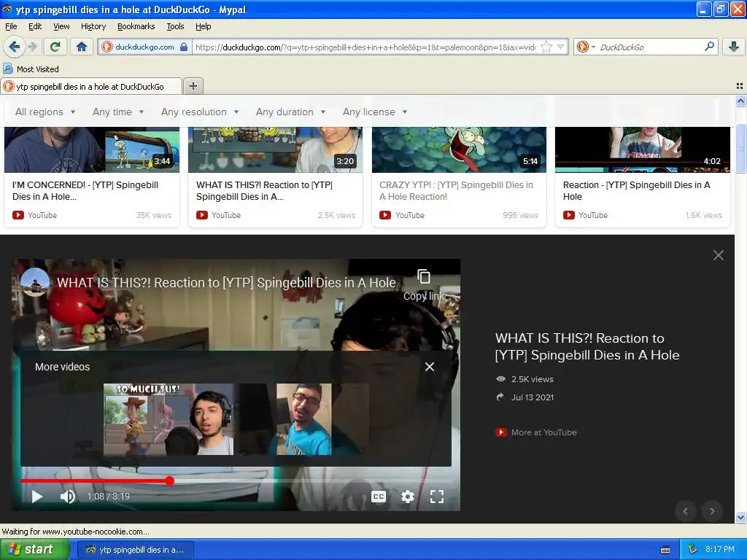
Task: Enter fullscreen mode in the player
Action: 436,497
